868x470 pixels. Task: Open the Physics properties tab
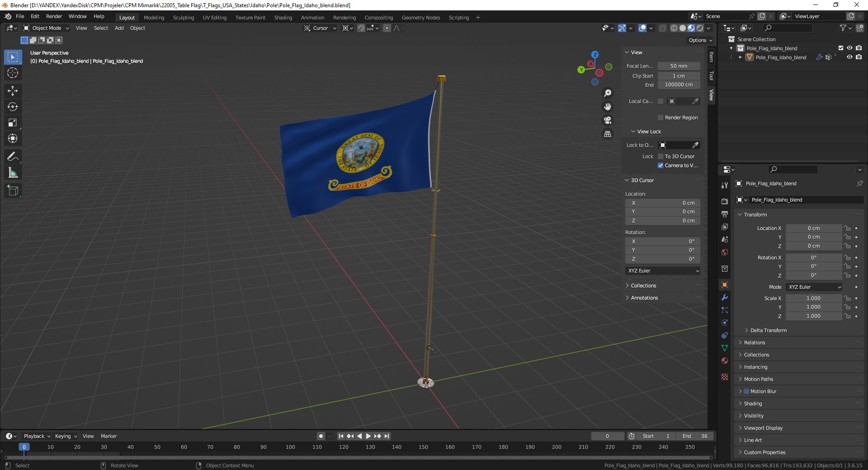(725, 323)
